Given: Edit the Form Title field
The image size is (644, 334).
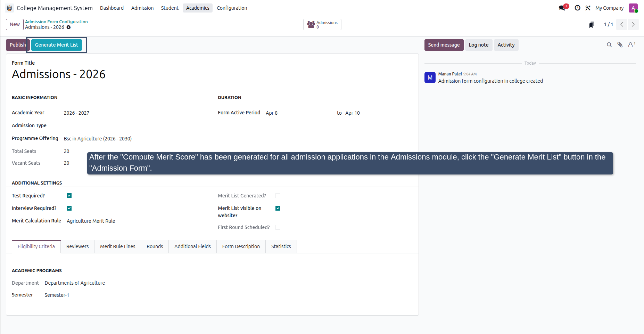Looking at the screenshot, I should 212,74.
